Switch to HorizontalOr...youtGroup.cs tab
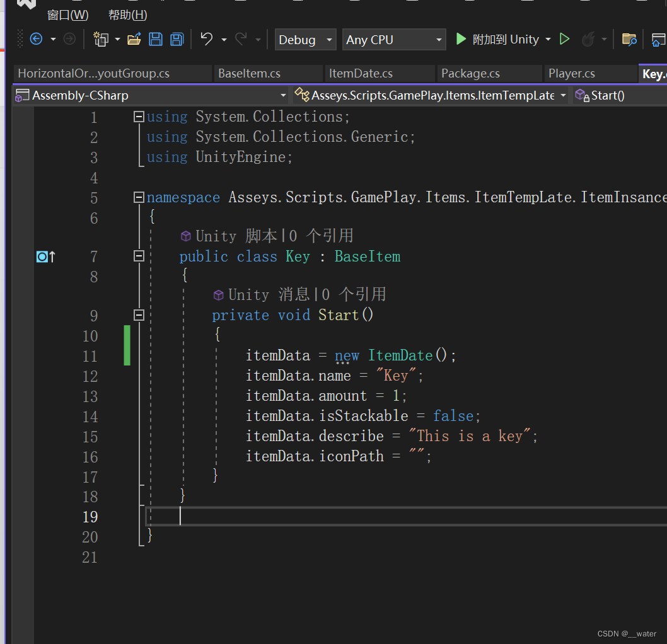This screenshot has width=667, height=644. pos(112,74)
